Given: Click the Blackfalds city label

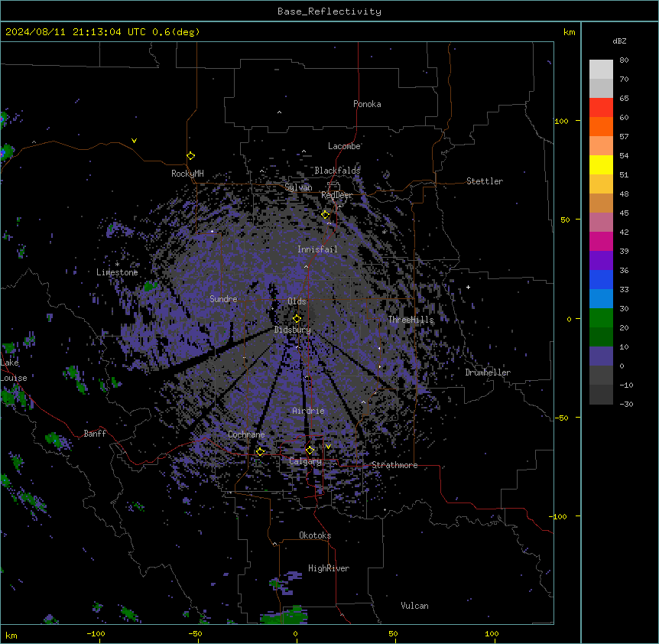Looking at the screenshot, I should 337,171.
